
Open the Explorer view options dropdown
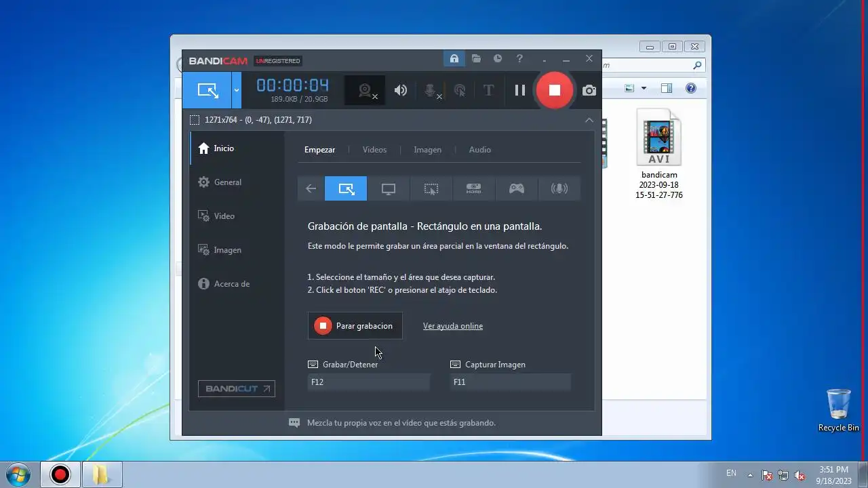pos(644,88)
